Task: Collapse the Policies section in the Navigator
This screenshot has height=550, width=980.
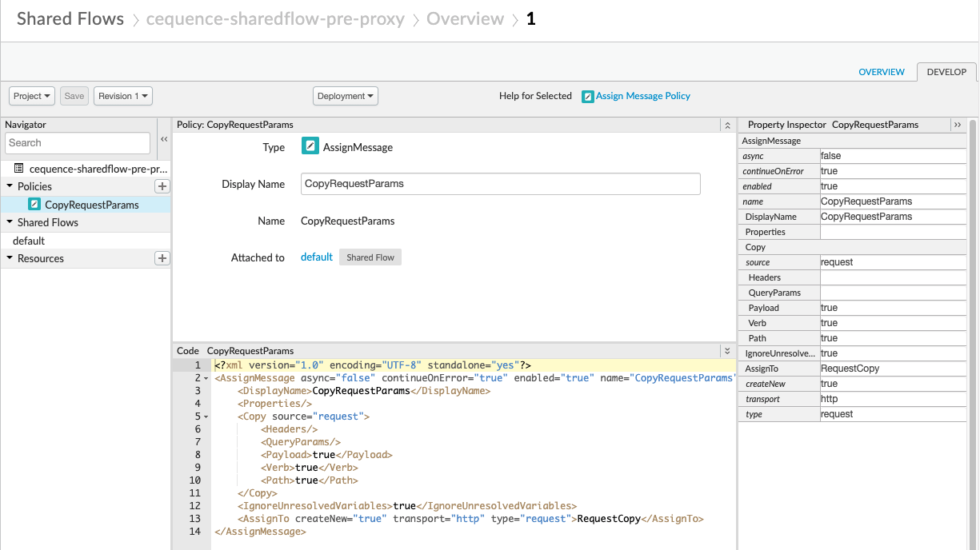Action: point(8,185)
